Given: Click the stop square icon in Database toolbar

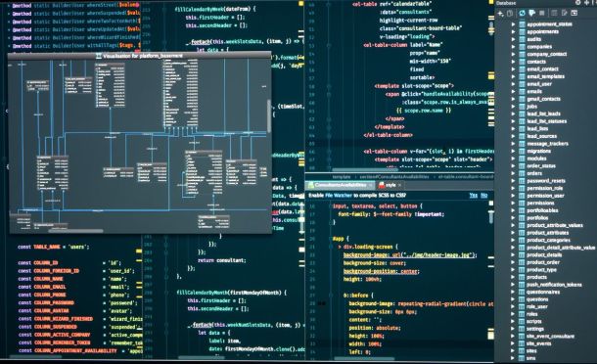Looking at the screenshot, I should pyautogui.click(x=542, y=14).
